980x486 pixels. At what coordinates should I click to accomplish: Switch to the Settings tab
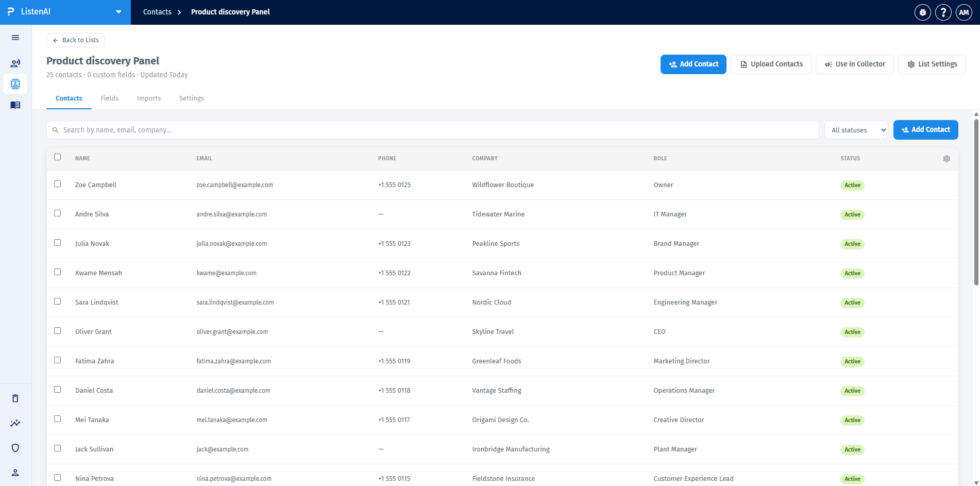[192, 98]
